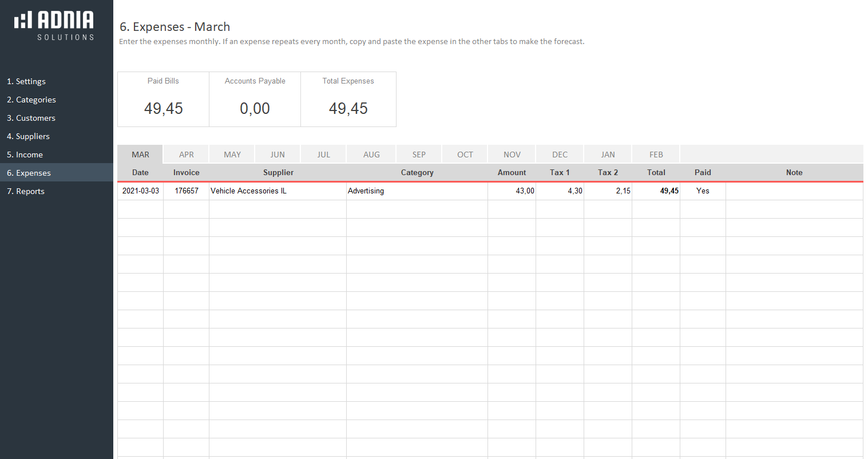Select the JUN month tab

pyautogui.click(x=278, y=155)
